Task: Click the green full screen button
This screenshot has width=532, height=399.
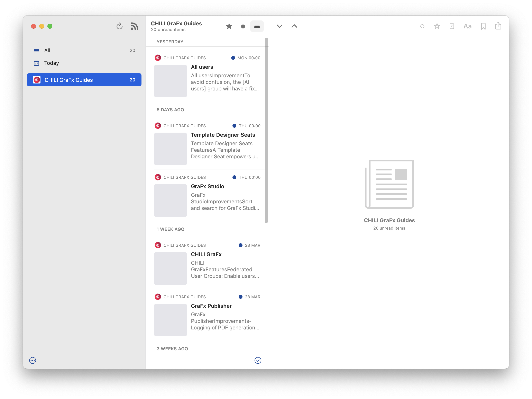Action: coord(50,26)
